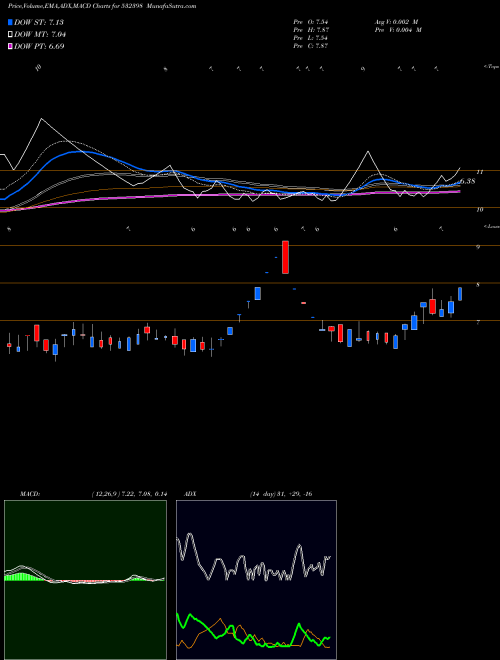
Task: Click the price axis label 8
Action: click(478, 285)
